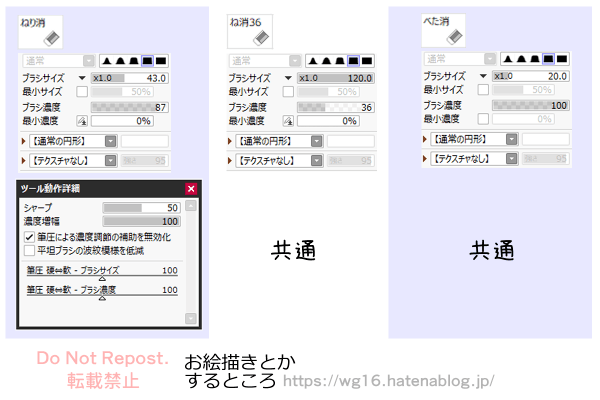Open 【テクスチャなし】 dropdown in ね消36 panel
600x400 pixels.
279,161
